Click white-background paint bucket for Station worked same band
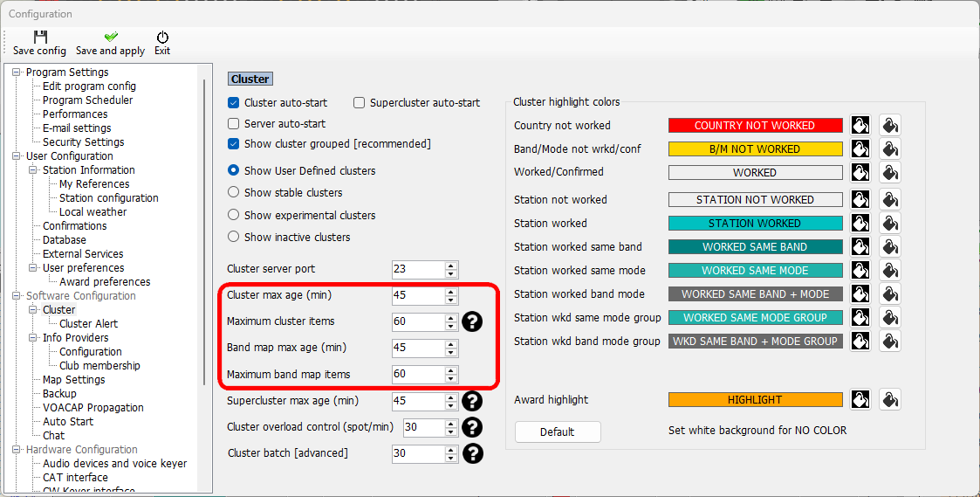 point(890,246)
